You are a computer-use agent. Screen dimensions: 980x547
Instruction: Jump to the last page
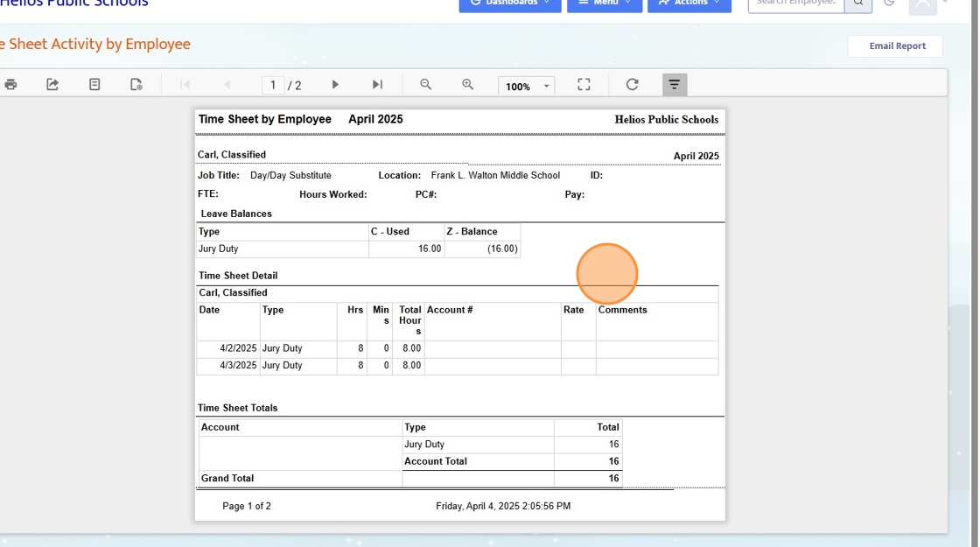pyautogui.click(x=377, y=85)
